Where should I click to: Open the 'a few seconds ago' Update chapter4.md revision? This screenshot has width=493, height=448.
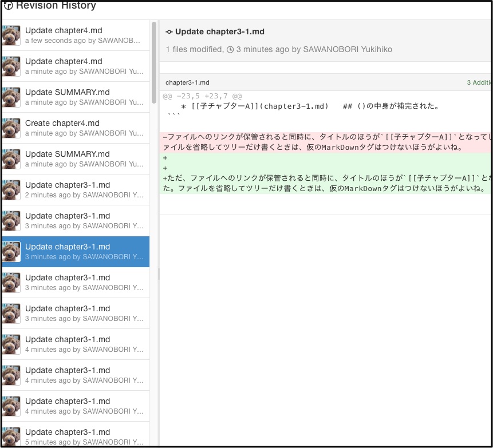tap(76, 35)
